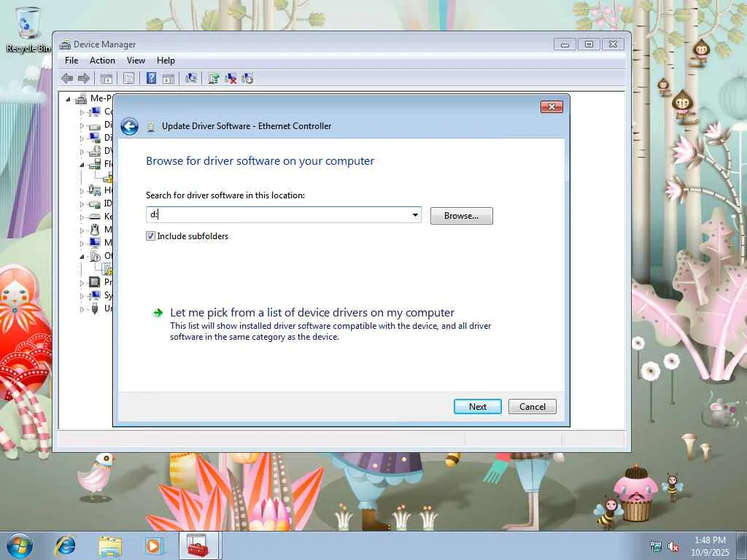Select the Other devices question-mark icon
The image size is (747, 560).
(x=95, y=256)
